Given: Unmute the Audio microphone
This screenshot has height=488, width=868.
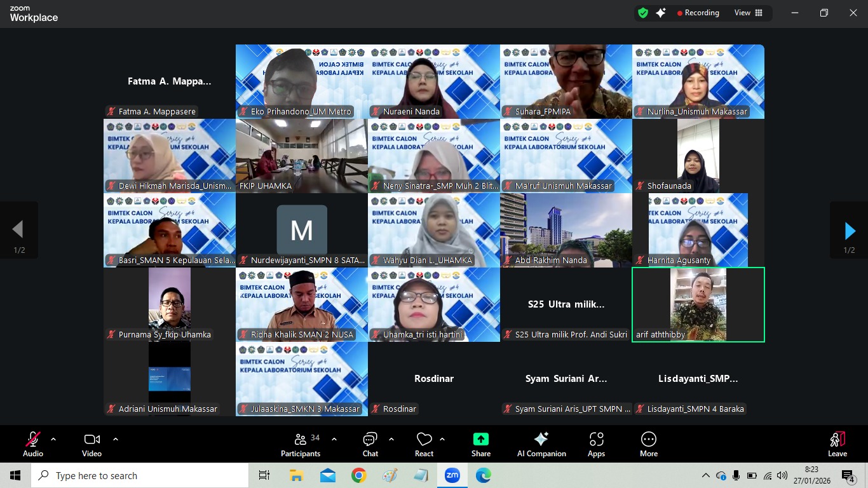Looking at the screenshot, I should pos(33,444).
